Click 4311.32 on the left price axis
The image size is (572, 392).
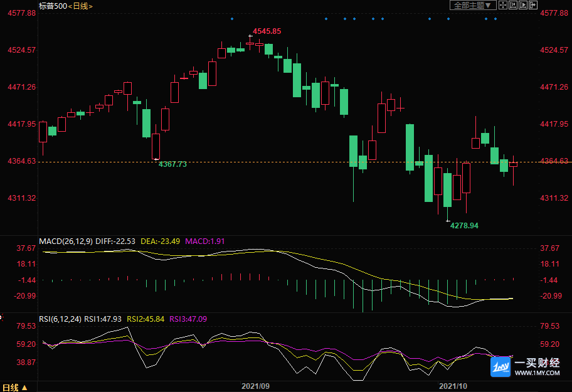pos(22,198)
